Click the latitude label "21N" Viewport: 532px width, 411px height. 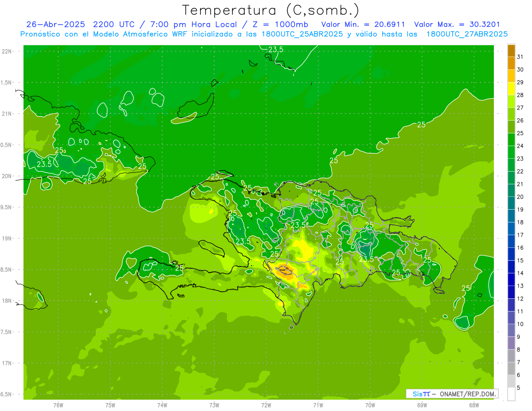pos(7,114)
